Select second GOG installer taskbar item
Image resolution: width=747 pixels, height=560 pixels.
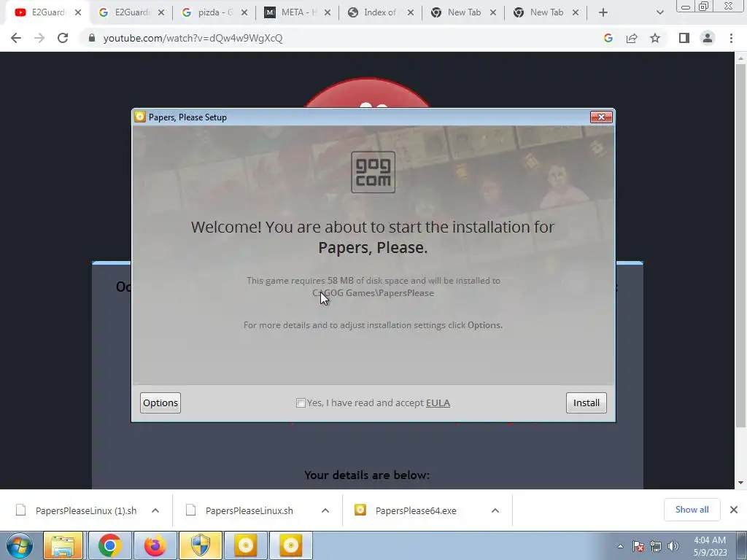(x=291, y=545)
